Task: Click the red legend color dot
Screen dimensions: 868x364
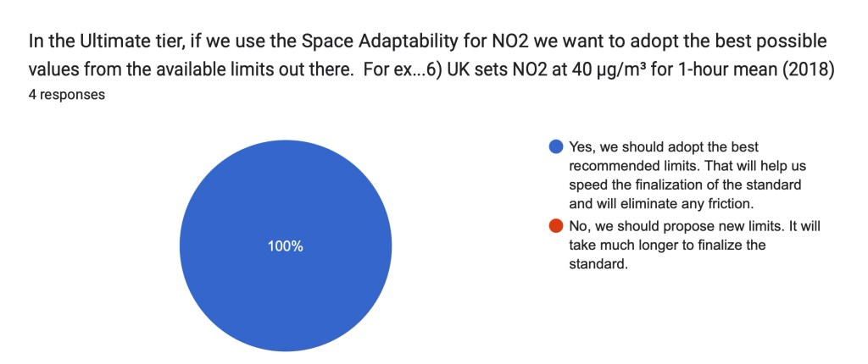Action: (556, 226)
